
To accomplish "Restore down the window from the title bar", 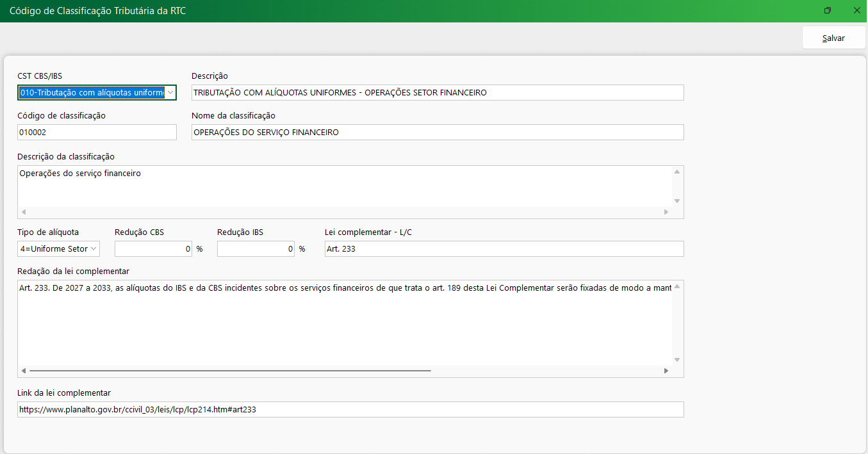I will click(828, 11).
